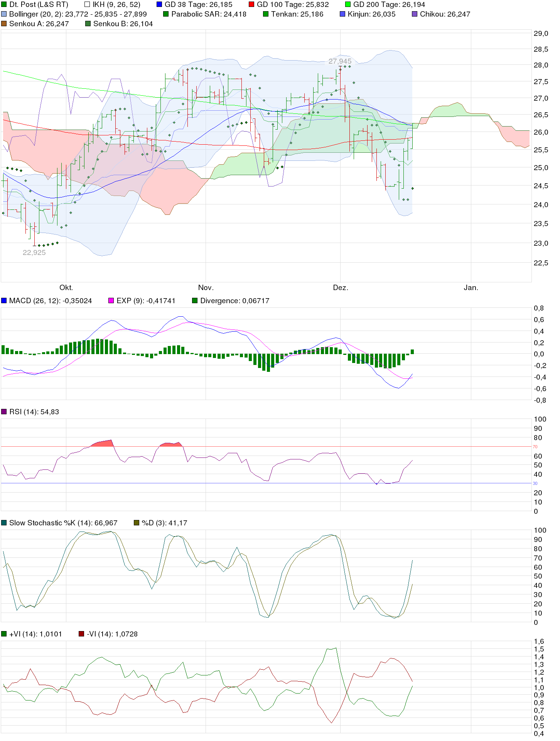Screen dimensions: 560x741
Task: Click the olive %D (3) swatch
Action: tap(136, 523)
